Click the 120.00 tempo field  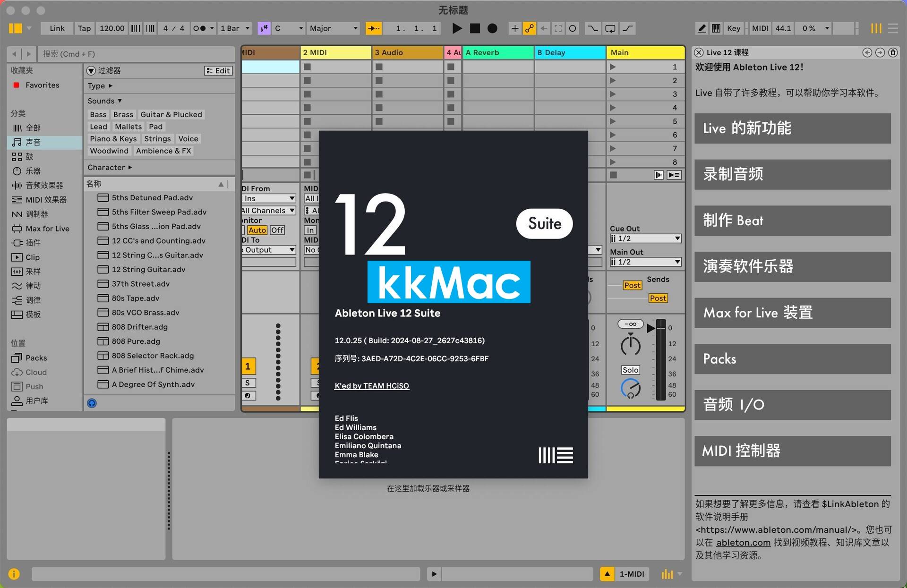coord(112,28)
